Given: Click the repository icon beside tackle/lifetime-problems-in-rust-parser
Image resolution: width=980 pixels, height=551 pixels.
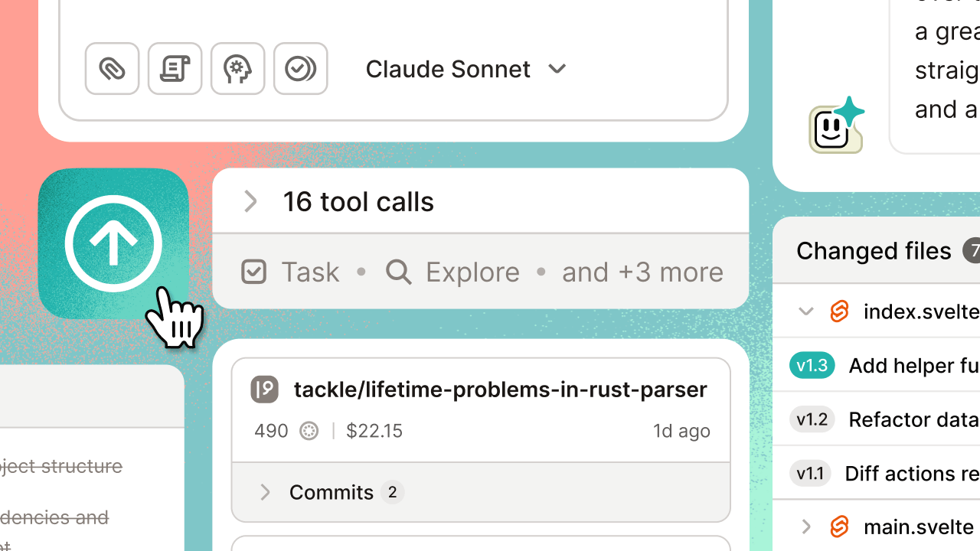Looking at the screenshot, I should click(265, 390).
